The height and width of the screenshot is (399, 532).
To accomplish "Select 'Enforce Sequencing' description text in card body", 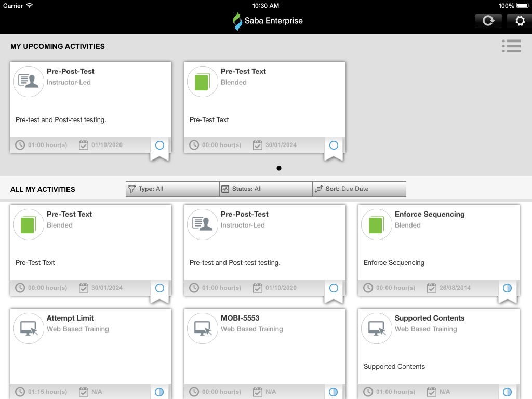I will (x=394, y=262).
